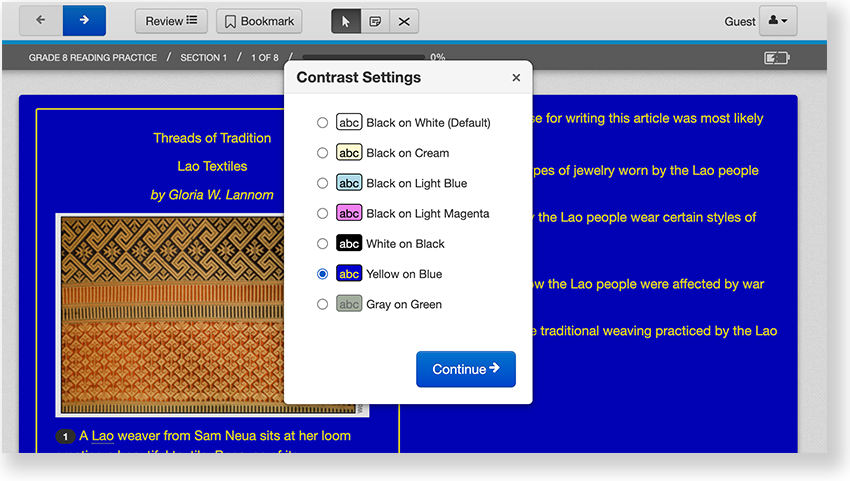Activate the notepad tool icon
Screen dimensions: 850x481
[375, 21]
